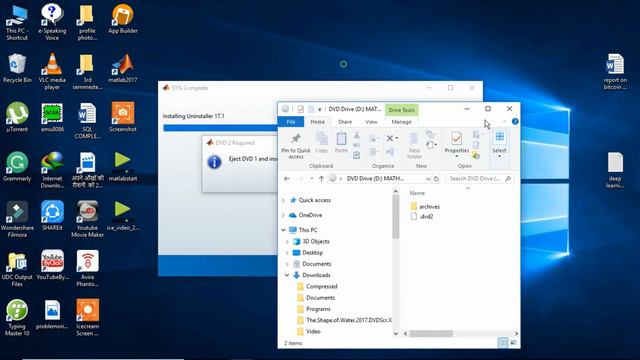Switch to the View ribbon tab

[371, 122]
